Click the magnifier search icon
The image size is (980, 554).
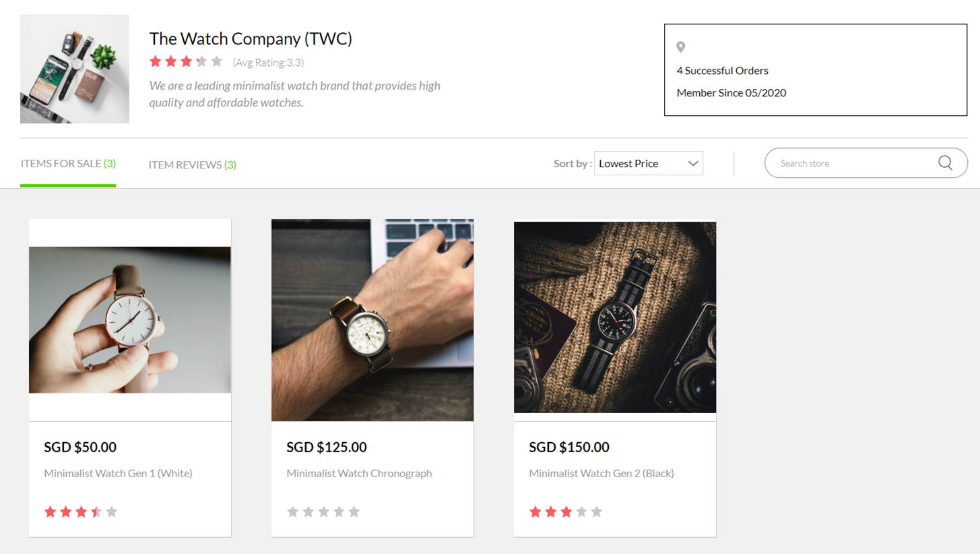pyautogui.click(x=945, y=163)
